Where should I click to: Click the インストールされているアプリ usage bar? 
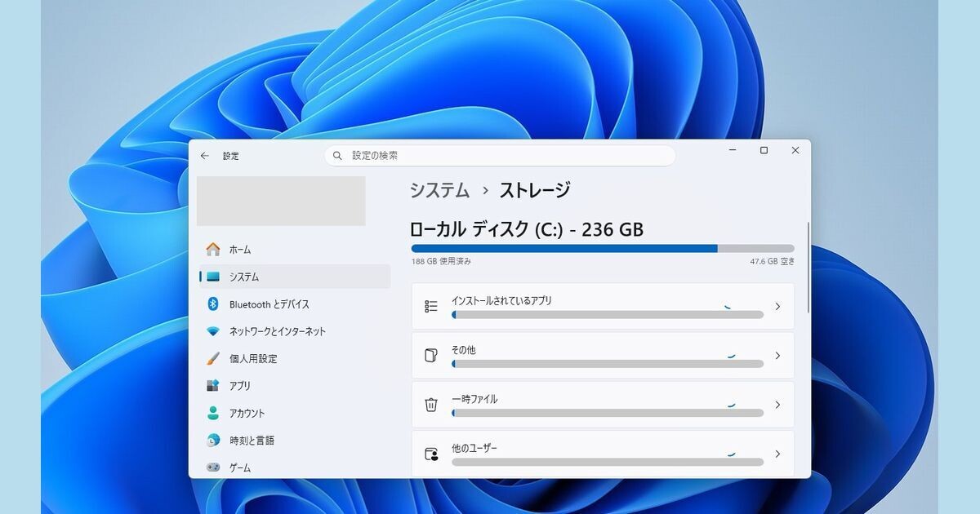[608, 315]
